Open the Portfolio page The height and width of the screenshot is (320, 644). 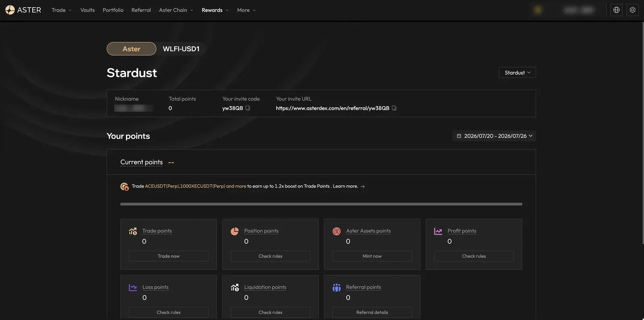113,10
